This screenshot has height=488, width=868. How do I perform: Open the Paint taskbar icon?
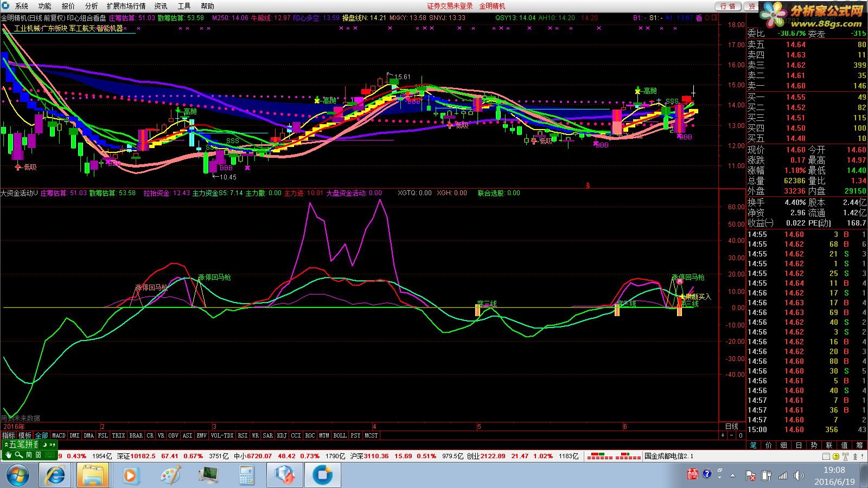(171, 476)
